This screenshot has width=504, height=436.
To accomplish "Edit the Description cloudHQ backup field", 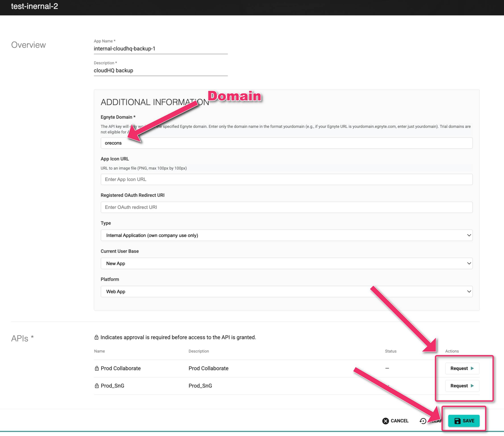I will coord(161,71).
